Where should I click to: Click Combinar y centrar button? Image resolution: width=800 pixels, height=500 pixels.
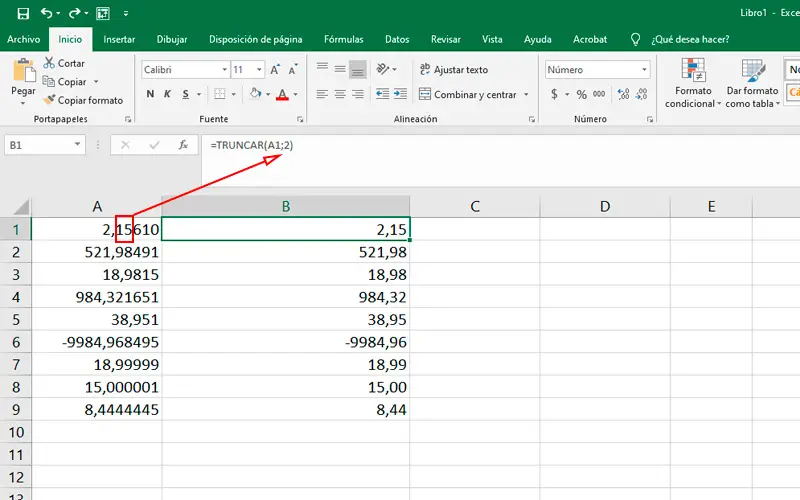click(466, 95)
